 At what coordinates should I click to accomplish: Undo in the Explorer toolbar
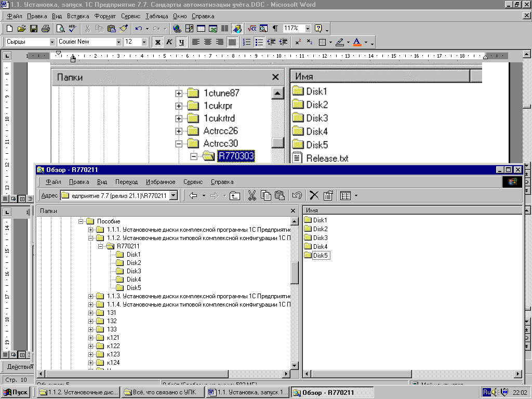(297, 195)
